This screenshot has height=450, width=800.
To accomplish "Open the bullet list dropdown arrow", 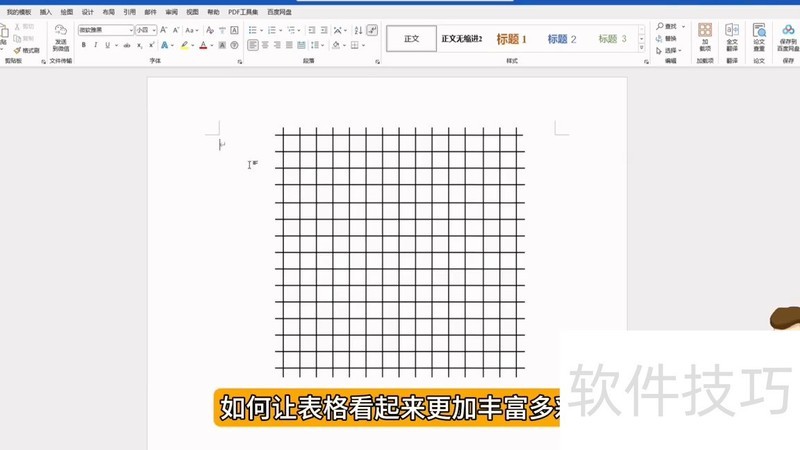I will click(261, 30).
